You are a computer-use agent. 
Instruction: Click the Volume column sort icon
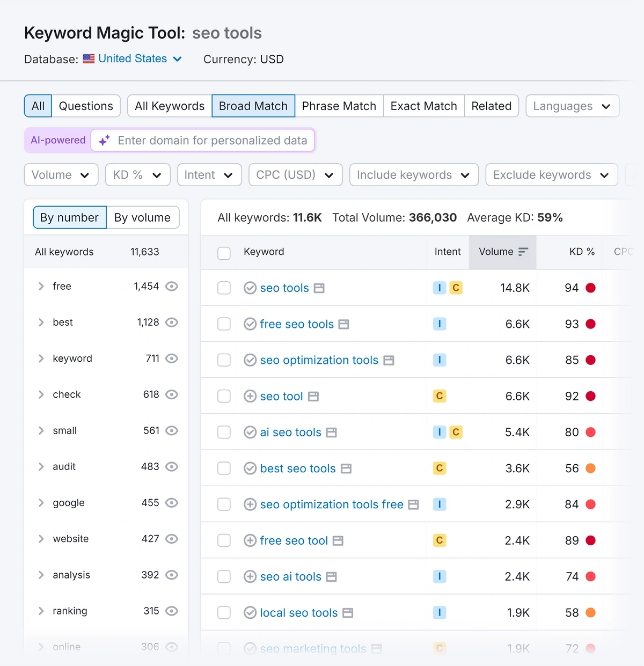(523, 252)
